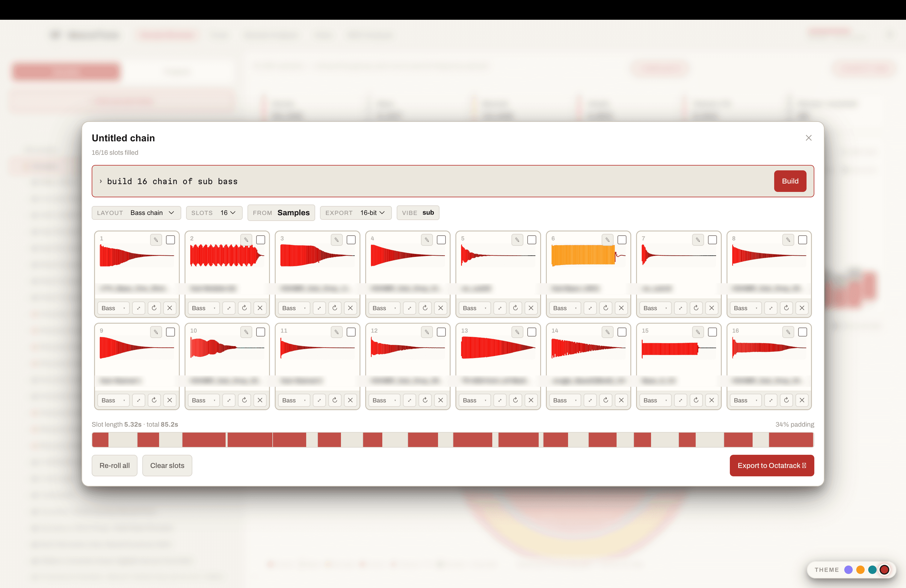Image resolution: width=906 pixels, height=588 pixels.
Task: Check the box on slot 6
Action: click(622, 240)
